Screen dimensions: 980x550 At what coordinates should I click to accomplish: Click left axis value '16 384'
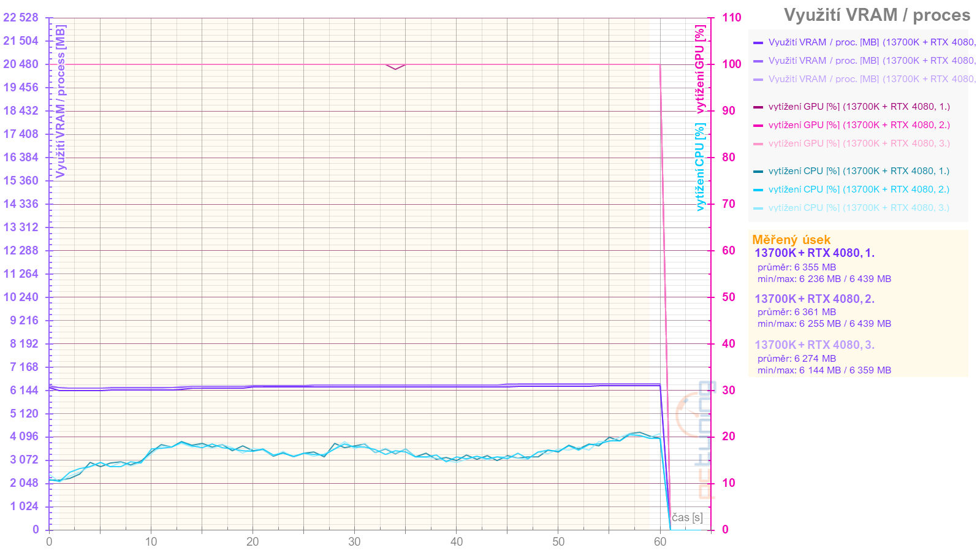(21, 158)
